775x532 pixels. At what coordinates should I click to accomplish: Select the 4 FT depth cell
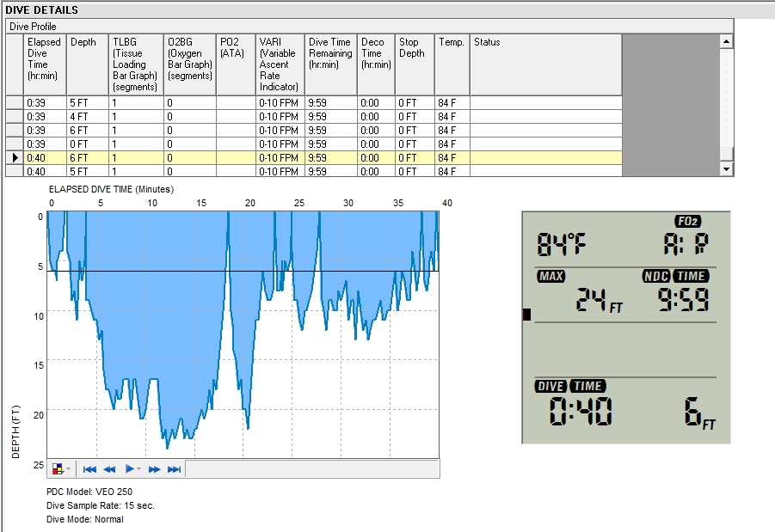coord(88,117)
